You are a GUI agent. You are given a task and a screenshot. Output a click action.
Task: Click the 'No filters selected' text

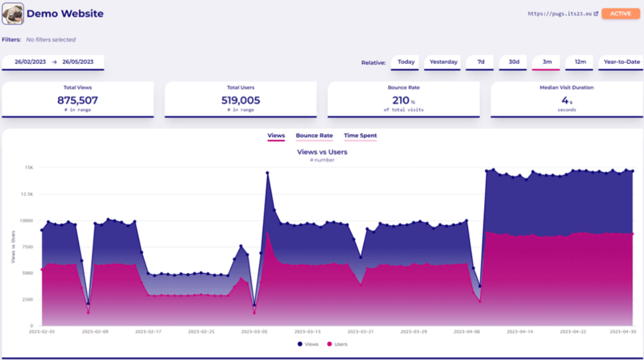tap(51, 40)
